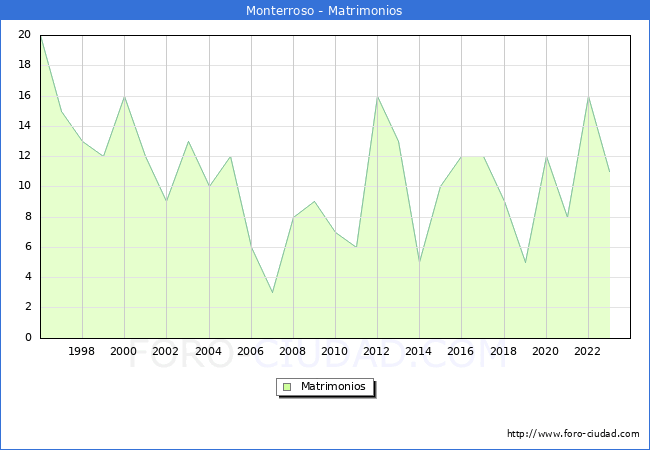Click the Matrimonios legend color swatch
Viewport: 650px width, 450px height.
(287, 387)
